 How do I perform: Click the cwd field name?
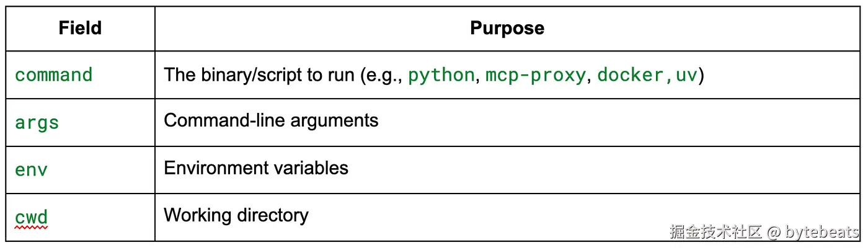(x=31, y=217)
